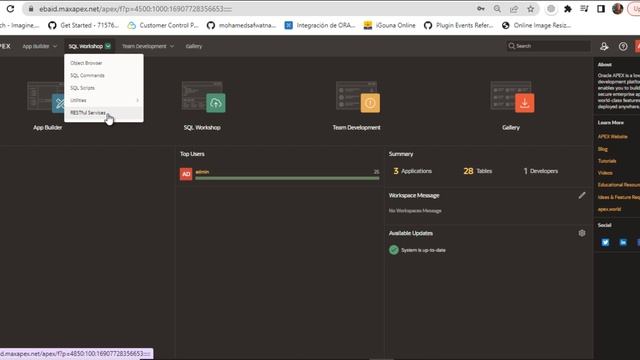Click the browser address bar URL
Image resolution: width=640 pixels, height=360 pixels.
point(136,9)
